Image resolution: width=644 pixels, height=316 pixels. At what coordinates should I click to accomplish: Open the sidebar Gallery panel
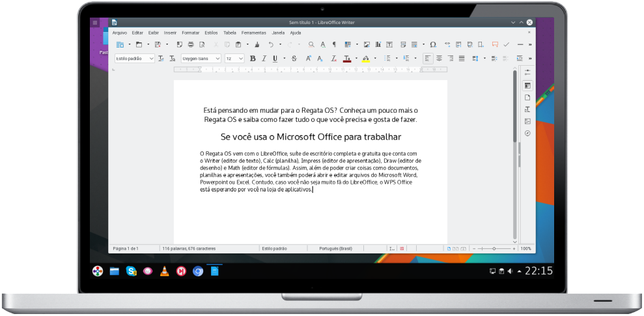click(528, 121)
